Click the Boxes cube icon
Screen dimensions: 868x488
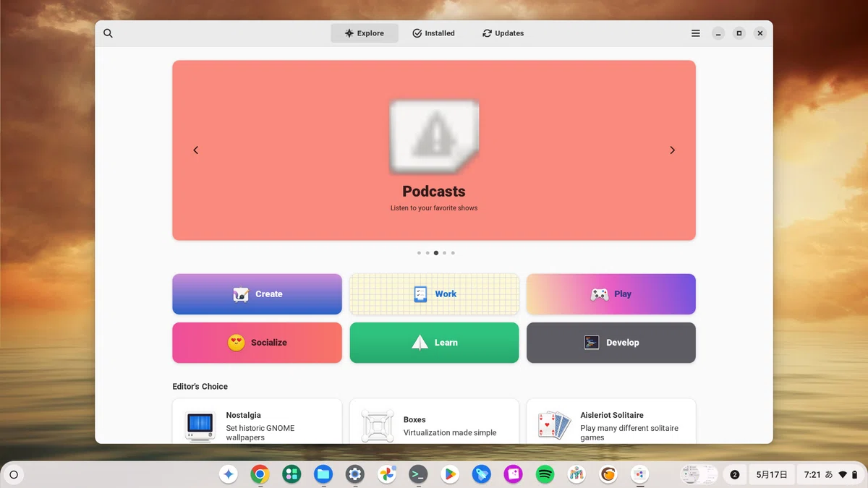pos(378,427)
